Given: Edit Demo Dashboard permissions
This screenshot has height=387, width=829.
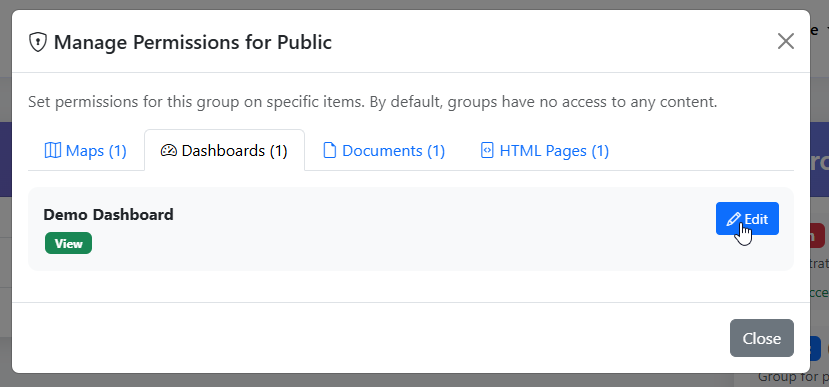Looking at the screenshot, I should pyautogui.click(x=747, y=218).
